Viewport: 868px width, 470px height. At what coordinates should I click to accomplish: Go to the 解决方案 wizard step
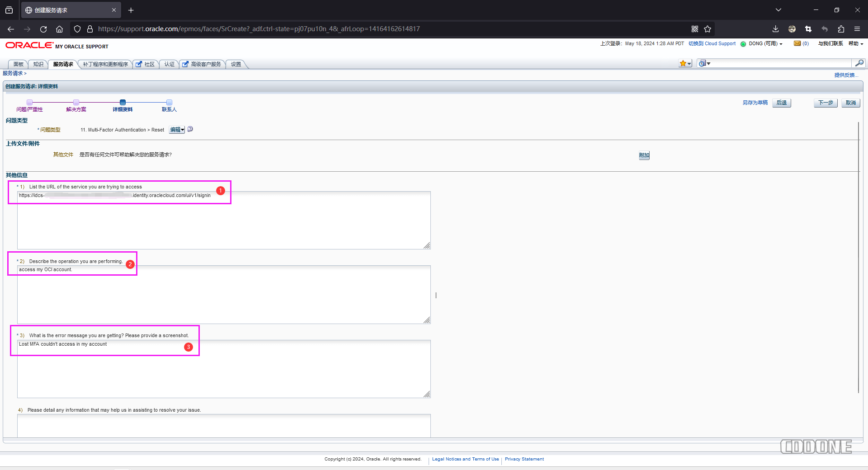tap(76, 106)
